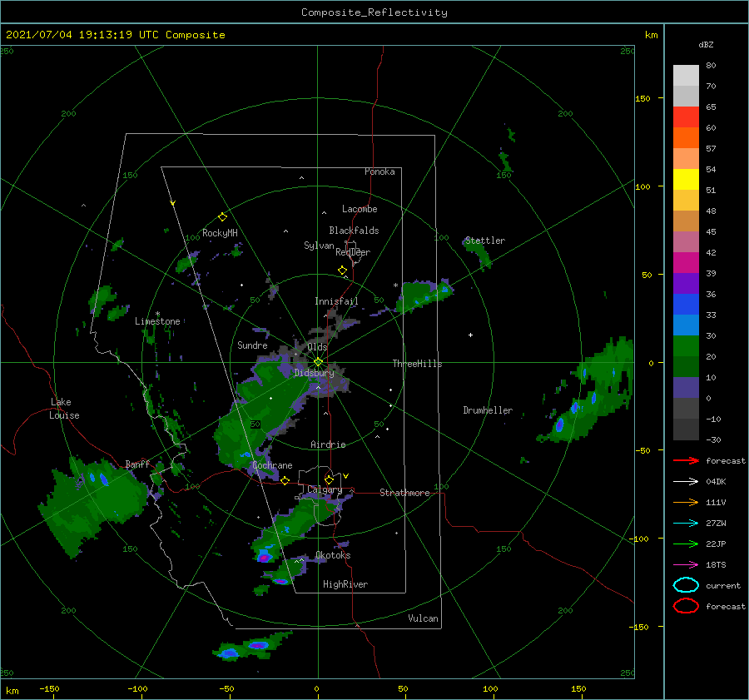Click the Cochrane town label
Image resolution: width=749 pixels, height=700 pixels.
(272, 465)
